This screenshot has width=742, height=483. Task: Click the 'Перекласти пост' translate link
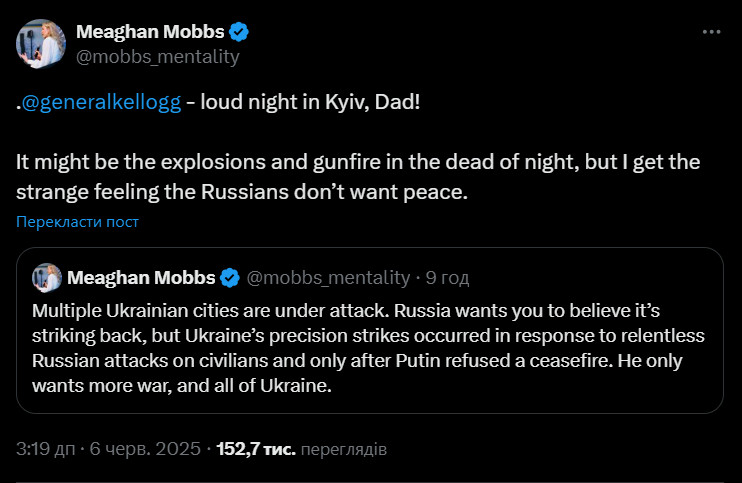coord(77,221)
